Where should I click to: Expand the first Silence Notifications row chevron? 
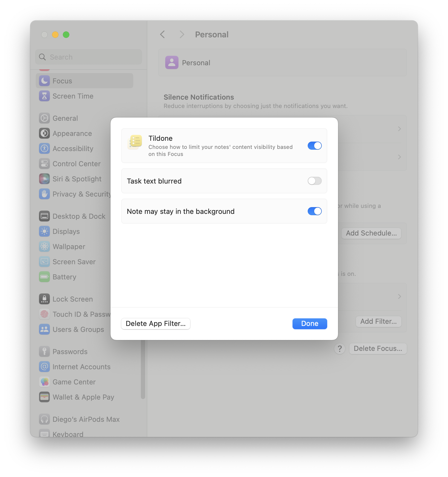click(x=399, y=129)
